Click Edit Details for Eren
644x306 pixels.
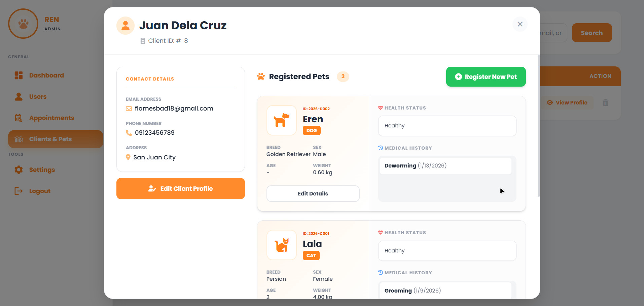[x=313, y=194]
